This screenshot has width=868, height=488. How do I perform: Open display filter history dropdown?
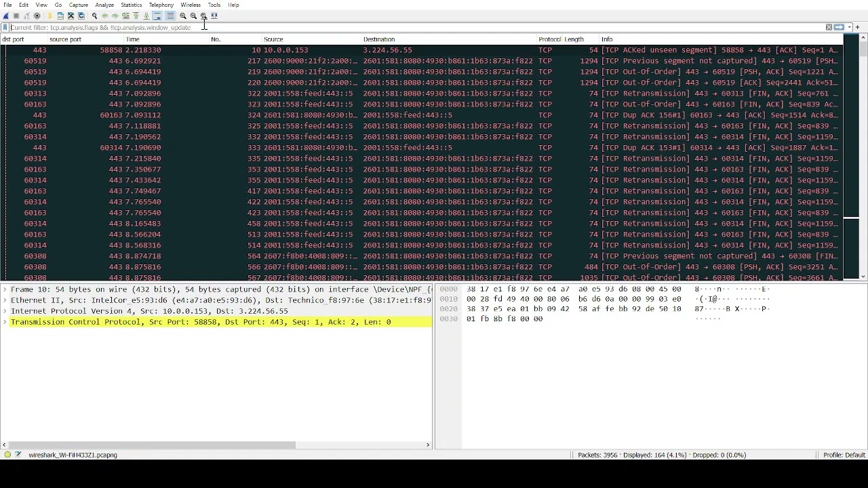(850, 27)
